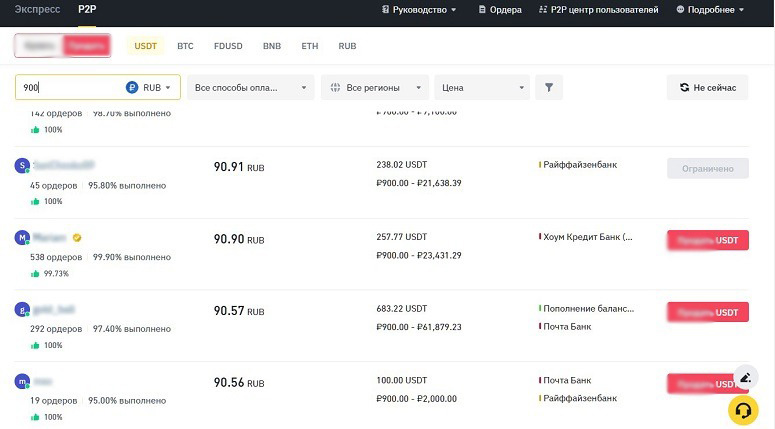Click thumbs-up icon in 142 ордеров row
Image resolution: width=775 pixels, height=429 pixels.
pos(35,129)
